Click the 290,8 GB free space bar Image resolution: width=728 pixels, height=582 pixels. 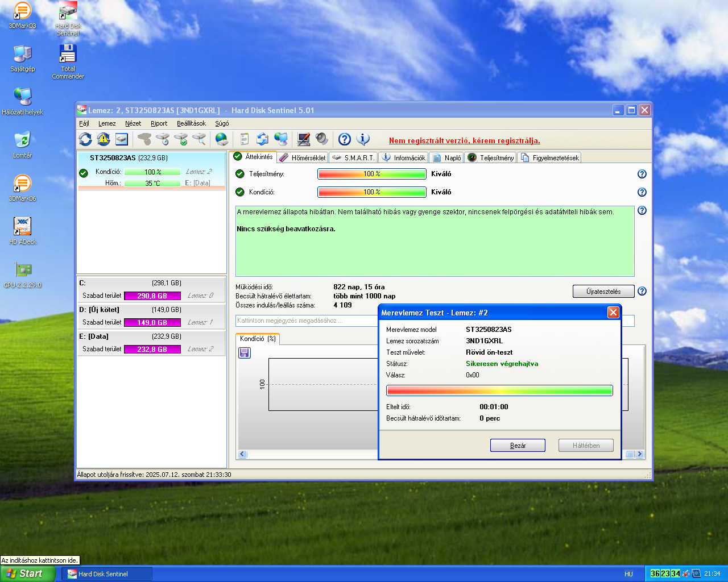pos(152,296)
